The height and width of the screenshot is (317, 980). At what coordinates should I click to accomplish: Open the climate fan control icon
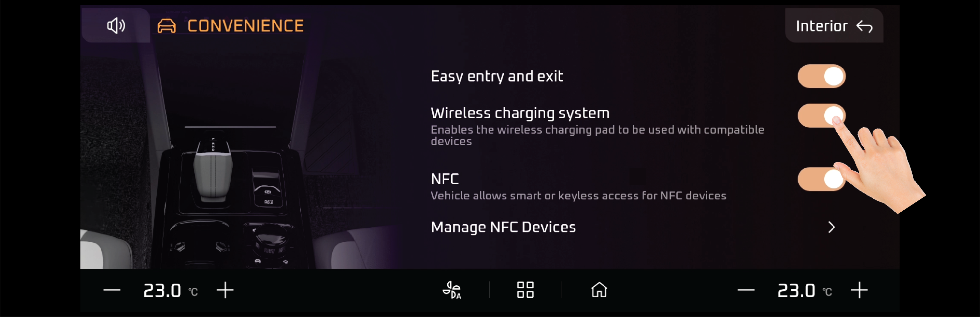(452, 290)
